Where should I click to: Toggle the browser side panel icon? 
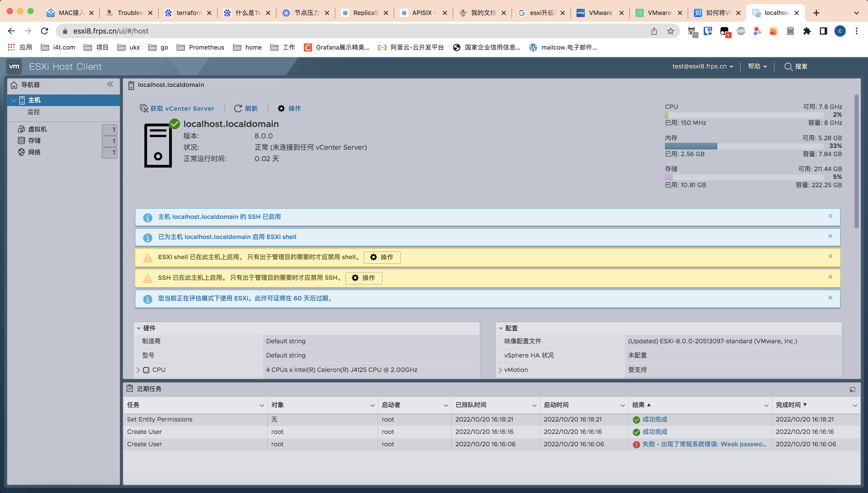coord(824,31)
